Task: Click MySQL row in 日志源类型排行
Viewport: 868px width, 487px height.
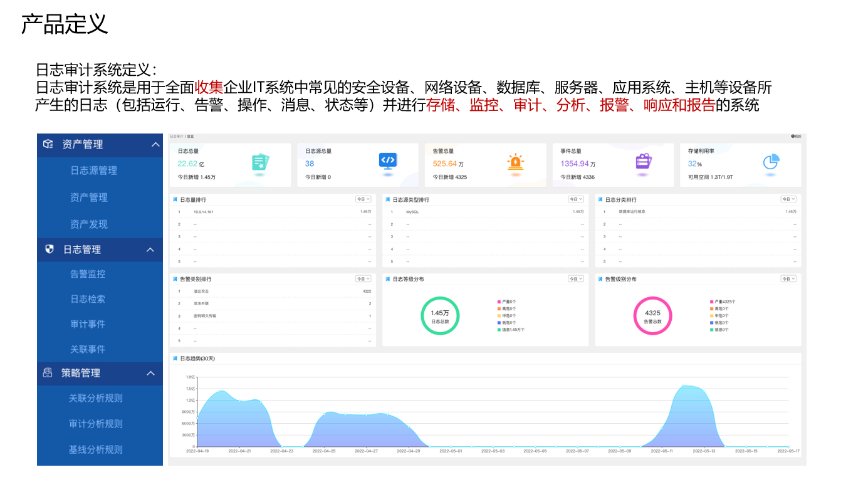Action: tap(485, 212)
